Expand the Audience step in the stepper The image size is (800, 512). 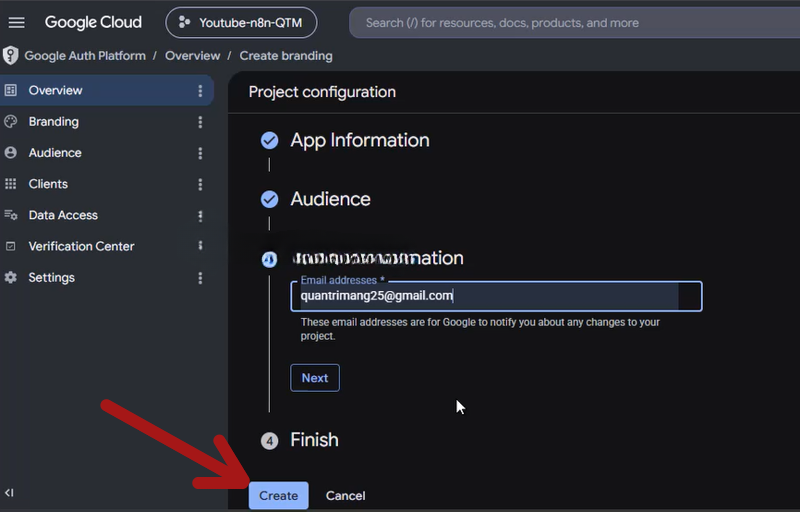click(x=331, y=199)
